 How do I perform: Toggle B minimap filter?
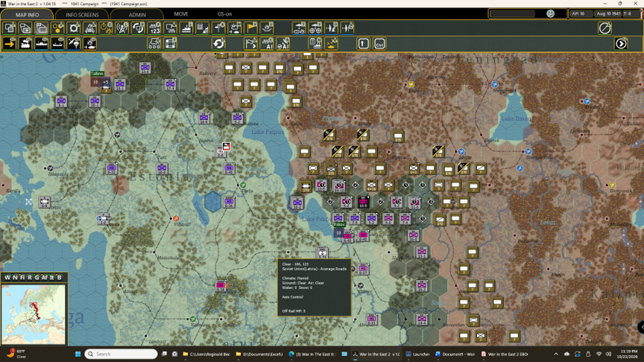[x=59, y=277]
